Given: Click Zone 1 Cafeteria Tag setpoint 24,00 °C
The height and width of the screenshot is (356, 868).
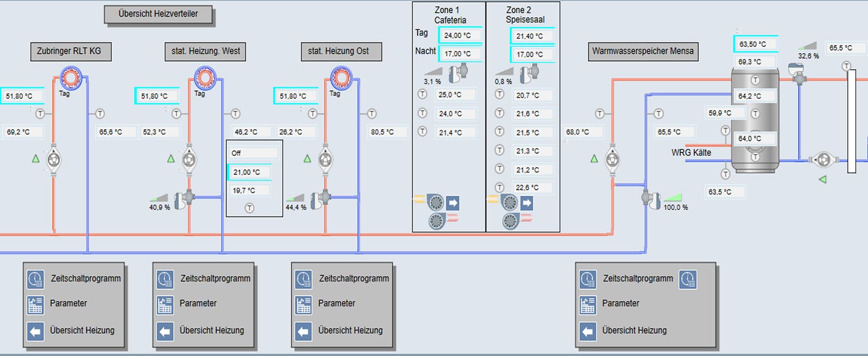Looking at the screenshot, I should pos(458,35).
